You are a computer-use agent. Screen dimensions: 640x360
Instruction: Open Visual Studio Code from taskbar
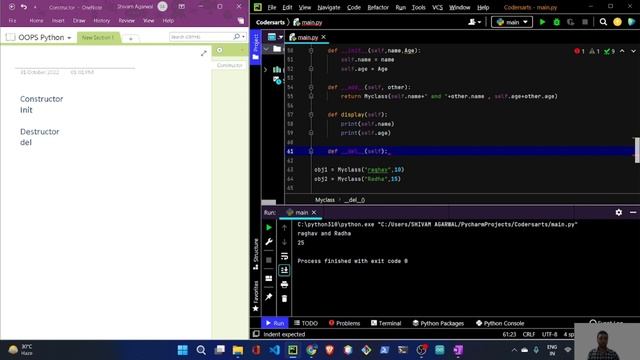click(x=274, y=350)
